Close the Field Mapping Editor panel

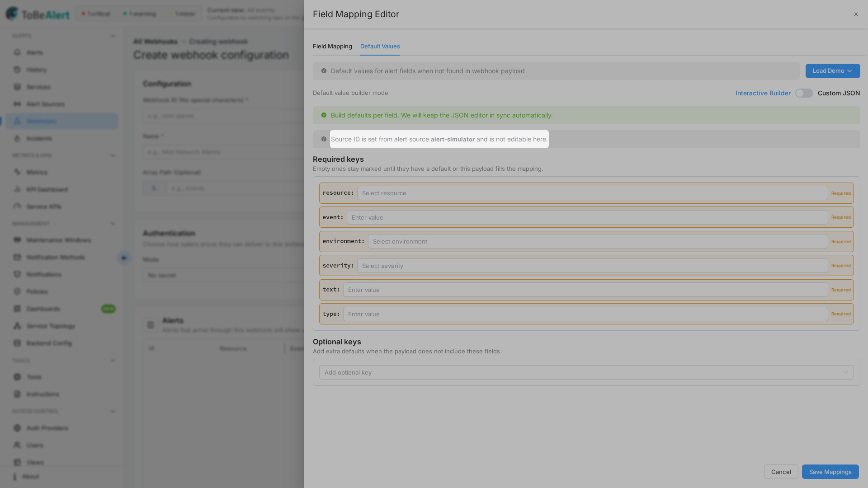coord(856,14)
